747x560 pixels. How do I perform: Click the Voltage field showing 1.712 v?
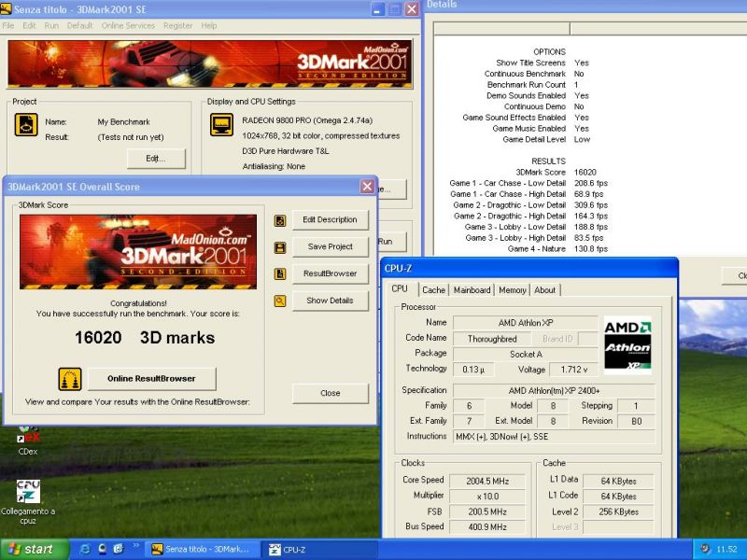pyautogui.click(x=573, y=370)
